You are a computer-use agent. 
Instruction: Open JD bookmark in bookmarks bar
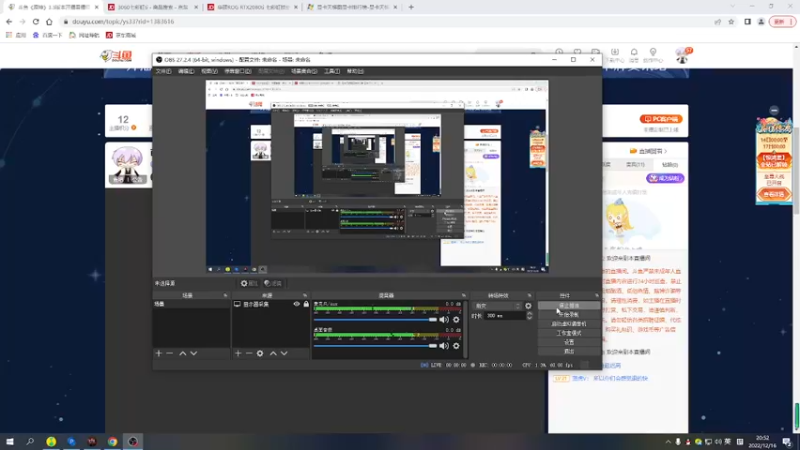tap(121, 35)
